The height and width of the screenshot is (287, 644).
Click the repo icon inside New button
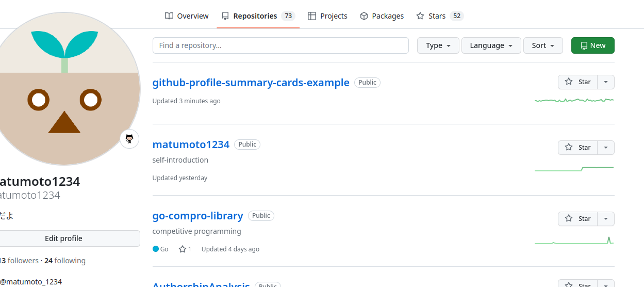pos(584,45)
